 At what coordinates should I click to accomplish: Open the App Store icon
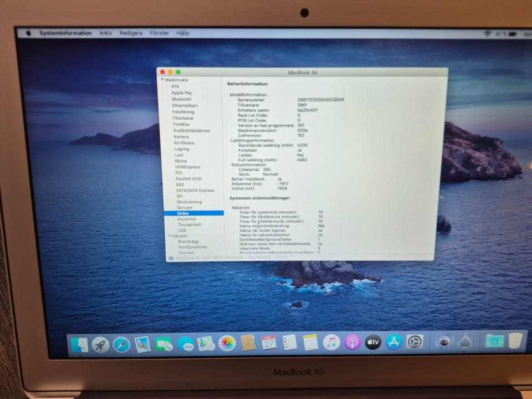coord(393,342)
